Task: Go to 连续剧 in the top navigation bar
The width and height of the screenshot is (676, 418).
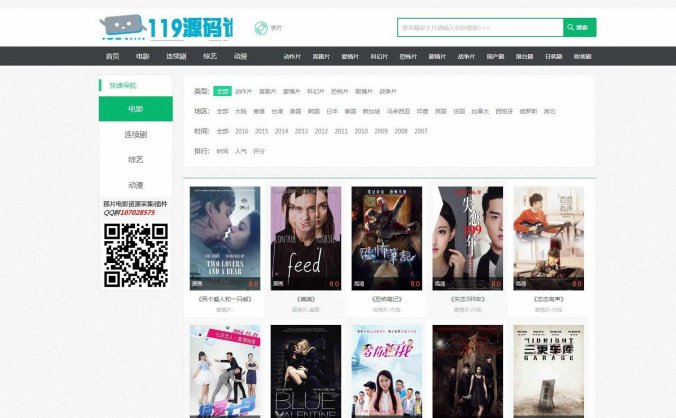Action: pos(176,56)
